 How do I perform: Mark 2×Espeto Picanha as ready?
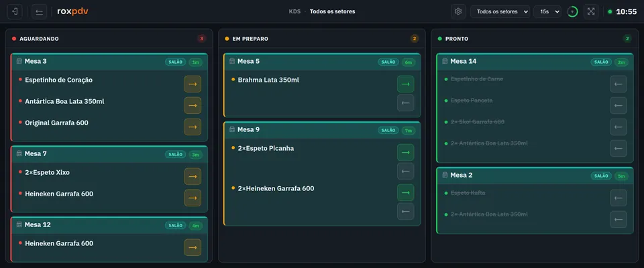point(405,152)
